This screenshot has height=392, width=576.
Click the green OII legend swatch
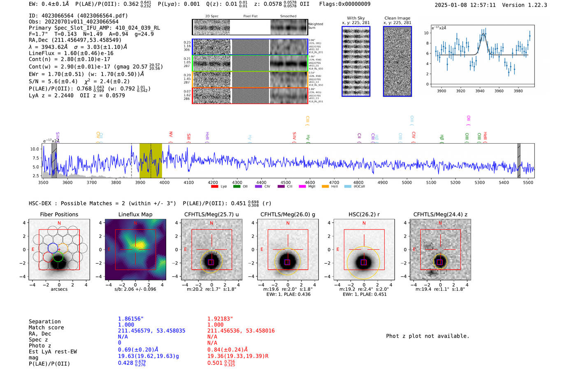tap(237, 186)
